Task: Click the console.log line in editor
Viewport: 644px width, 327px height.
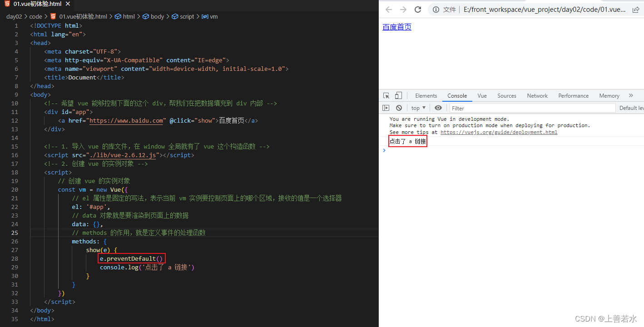Action: (x=147, y=268)
